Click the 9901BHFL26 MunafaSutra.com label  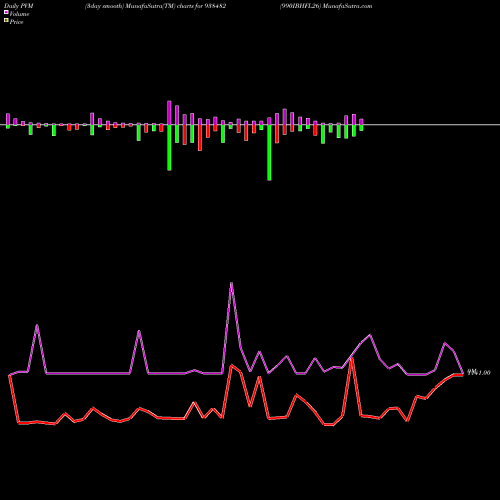[326, 6]
